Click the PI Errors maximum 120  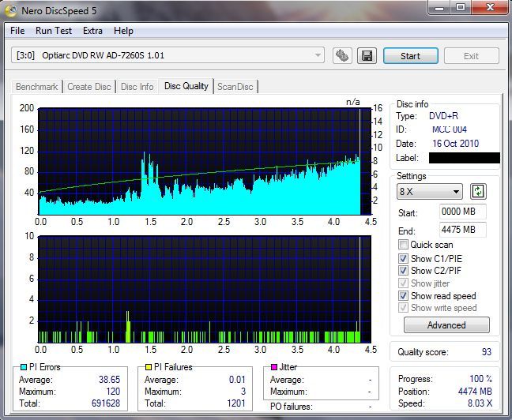(113, 392)
